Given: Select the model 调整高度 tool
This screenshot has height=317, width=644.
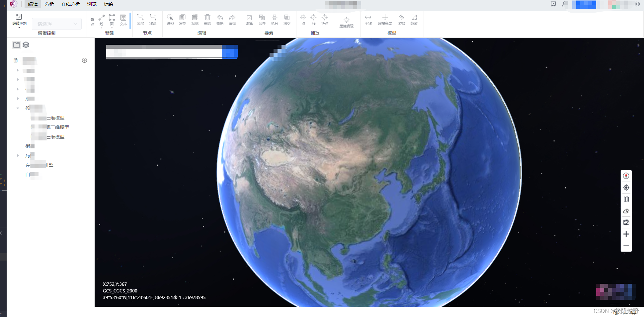Looking at the screenshot, I should [385, 20].
